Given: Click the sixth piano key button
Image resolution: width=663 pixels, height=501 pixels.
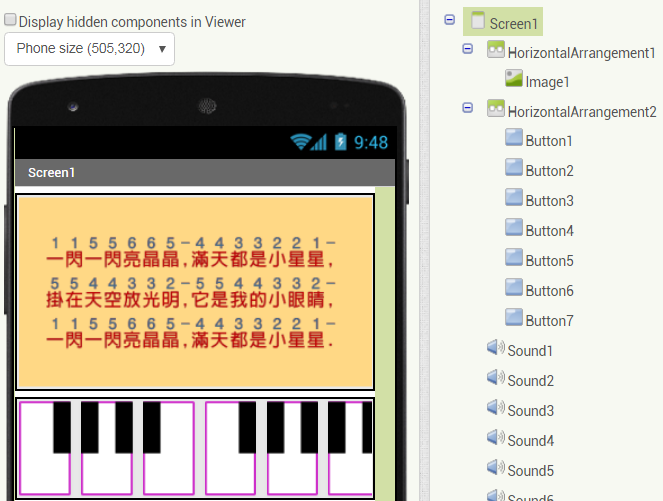Looking at the screenshot, I should pos(350,448).
